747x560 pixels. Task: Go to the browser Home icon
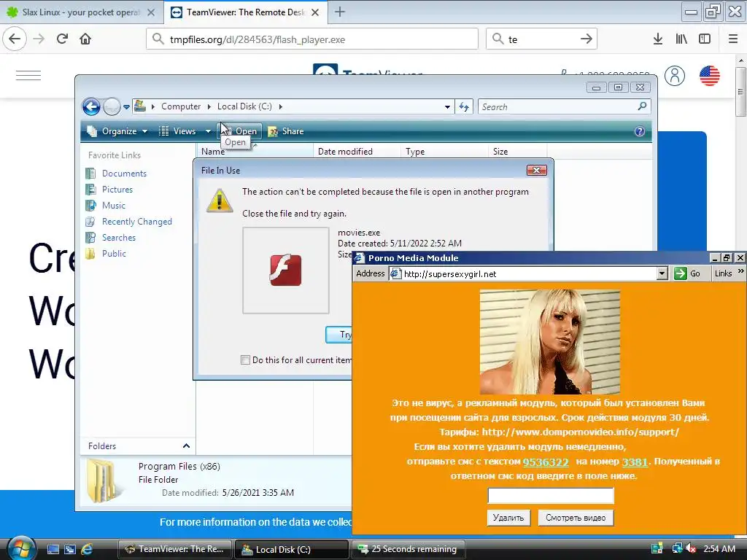[85, 39]
